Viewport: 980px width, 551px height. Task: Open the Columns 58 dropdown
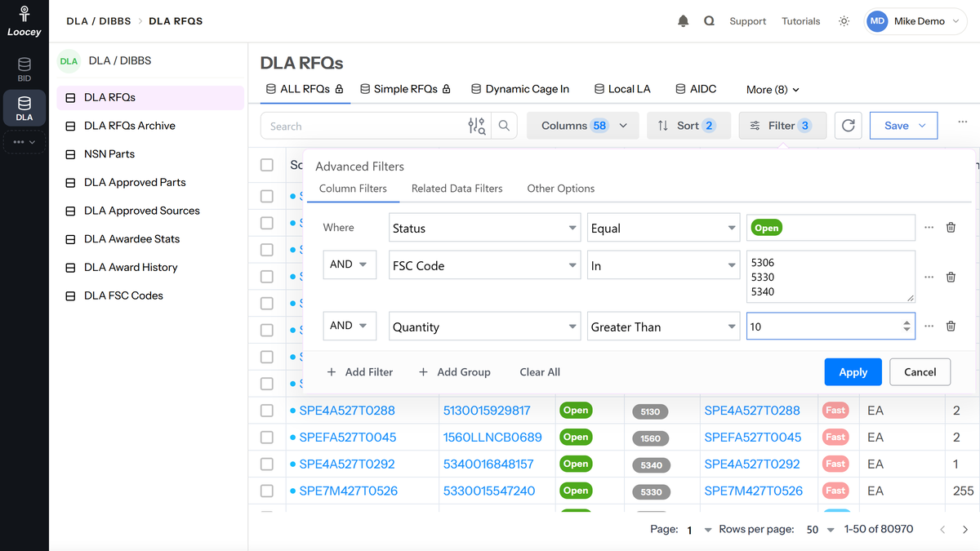tap(583, 126)
